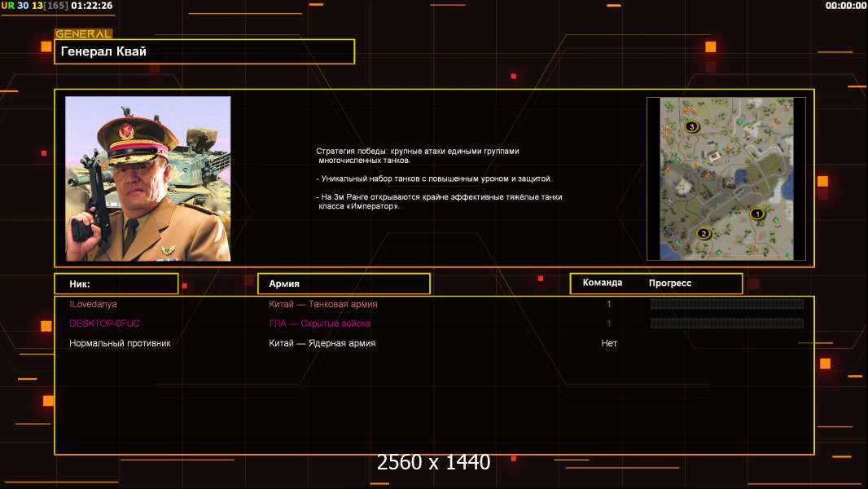Image resolution: width=868 pixels, height=489 pixels.
Task: Select the Ник: column header
Action: pyautogui.click(x=116, y=284)
